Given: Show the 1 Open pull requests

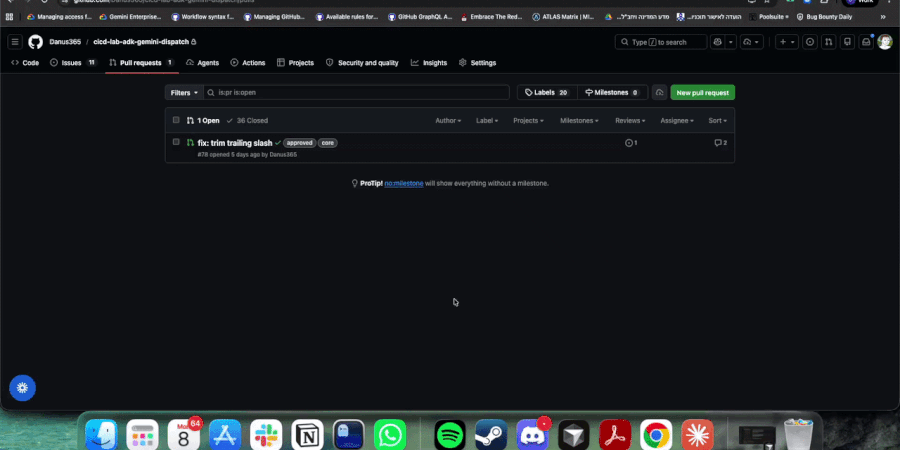Looking at the screenshot, I should pos(203,121).
